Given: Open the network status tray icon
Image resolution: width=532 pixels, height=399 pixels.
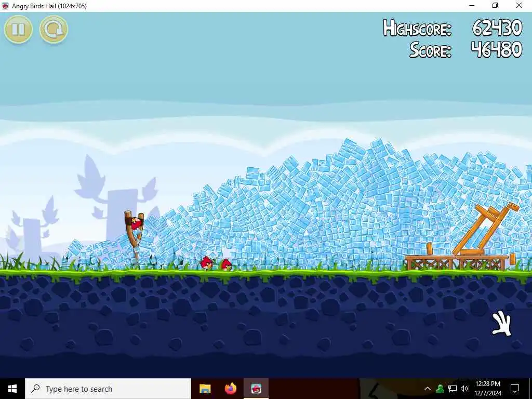Looking at the screenshot, I should point(453,389).
